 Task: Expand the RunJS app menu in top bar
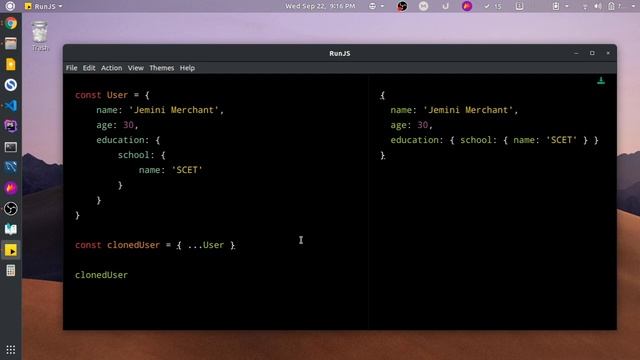click(43, 6)
